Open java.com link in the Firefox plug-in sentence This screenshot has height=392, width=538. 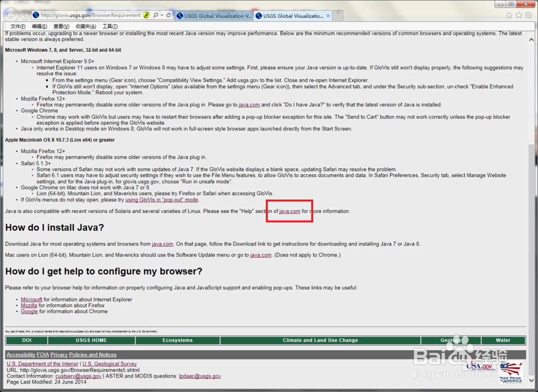coord(249,105)
